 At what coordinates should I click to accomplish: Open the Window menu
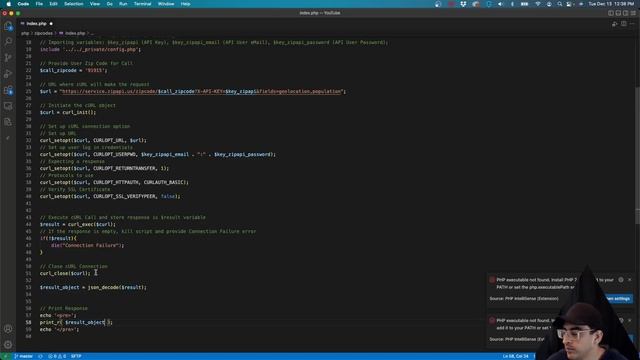click(166, 4)
